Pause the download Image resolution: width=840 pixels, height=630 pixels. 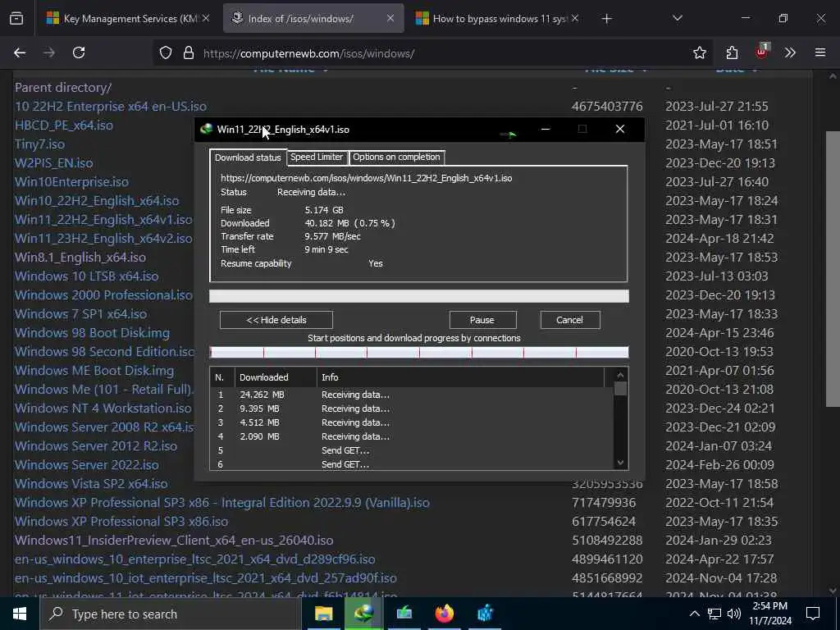482,320
